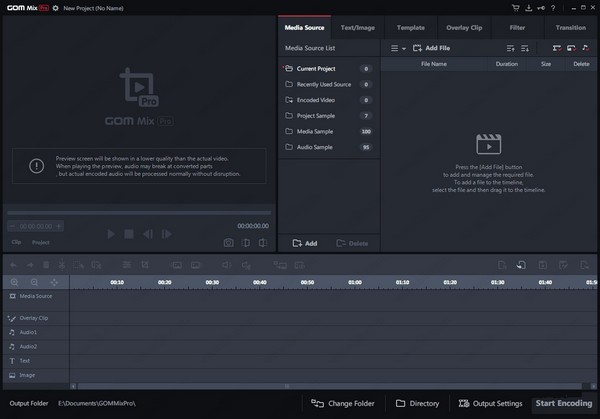The height and width of the screenshot is (419, 600).
Task: Switch preview mode to Project
Action: tap(41, 242)
